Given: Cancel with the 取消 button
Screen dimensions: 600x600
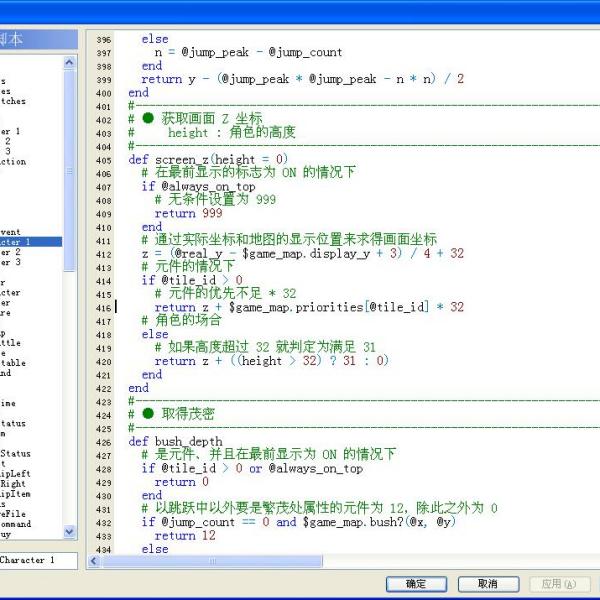Looking at the screenshot, I should point(488,584).
